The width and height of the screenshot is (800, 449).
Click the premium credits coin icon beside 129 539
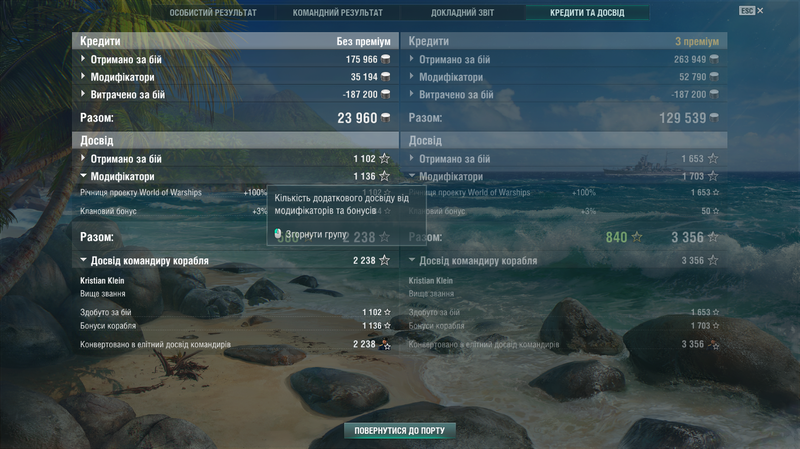click(714, 118)
